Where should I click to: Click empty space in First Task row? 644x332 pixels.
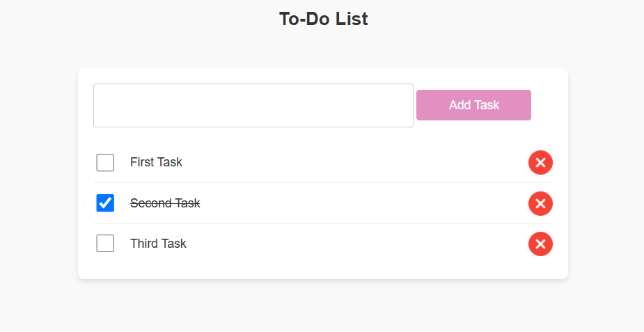pyautogui.click(x=353, y=162)
